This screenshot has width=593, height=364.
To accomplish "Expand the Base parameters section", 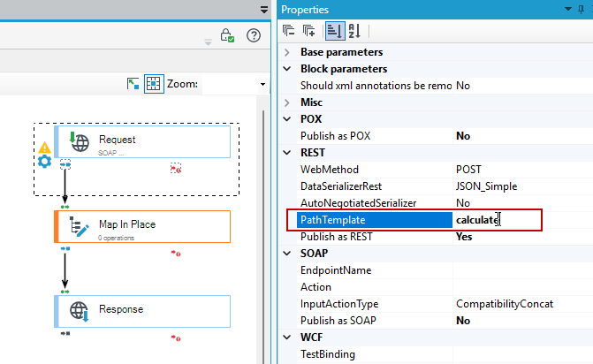I will point(287,52).
